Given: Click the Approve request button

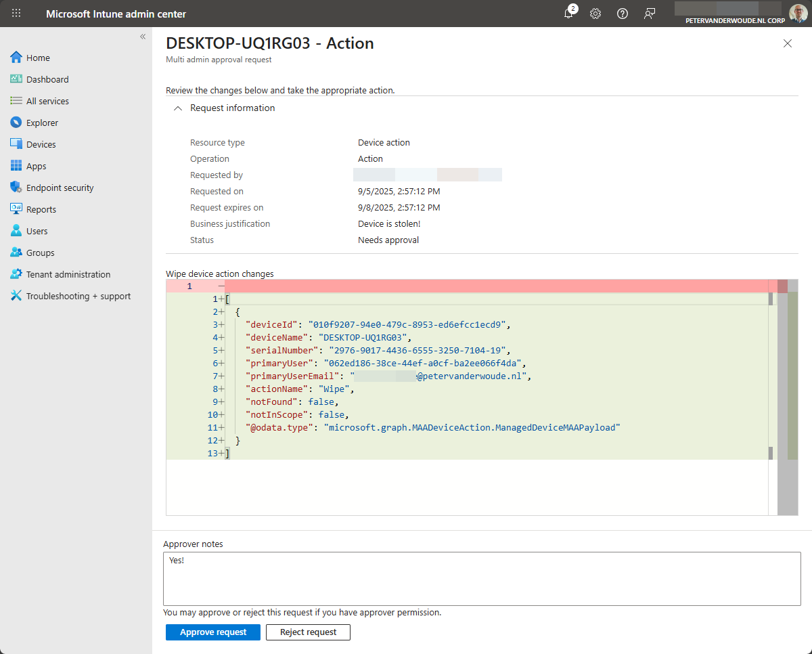Looking at the screenshot, I should click(213, 632).
